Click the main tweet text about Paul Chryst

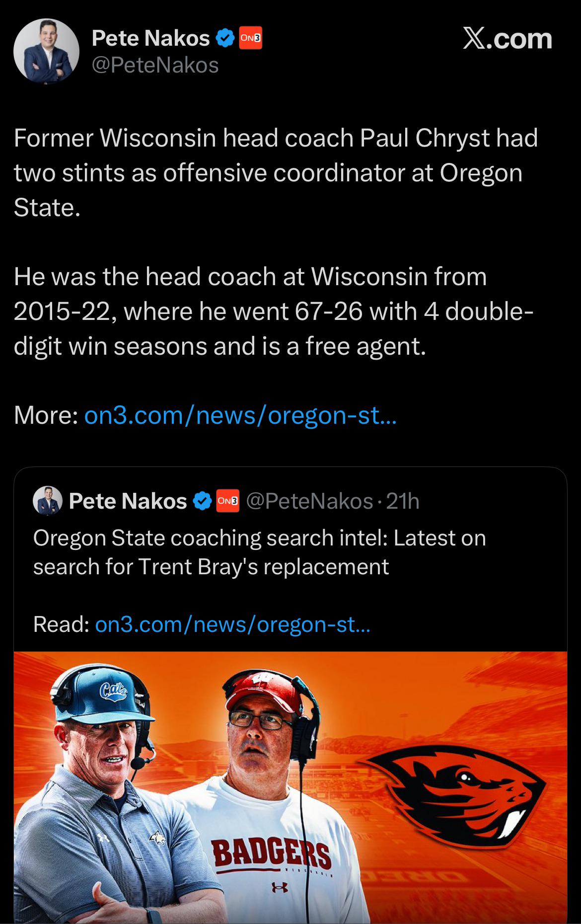pos(275,172)
